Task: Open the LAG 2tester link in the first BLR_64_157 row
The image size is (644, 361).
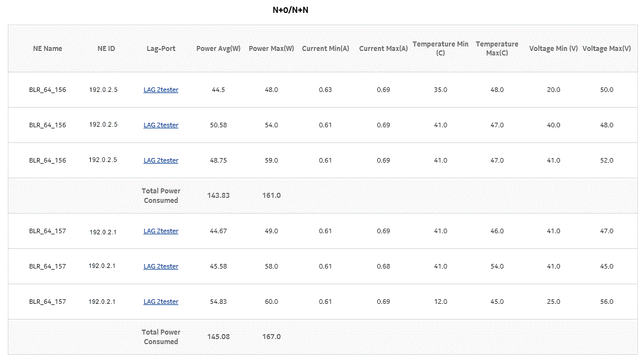Action: pos(161,231)
